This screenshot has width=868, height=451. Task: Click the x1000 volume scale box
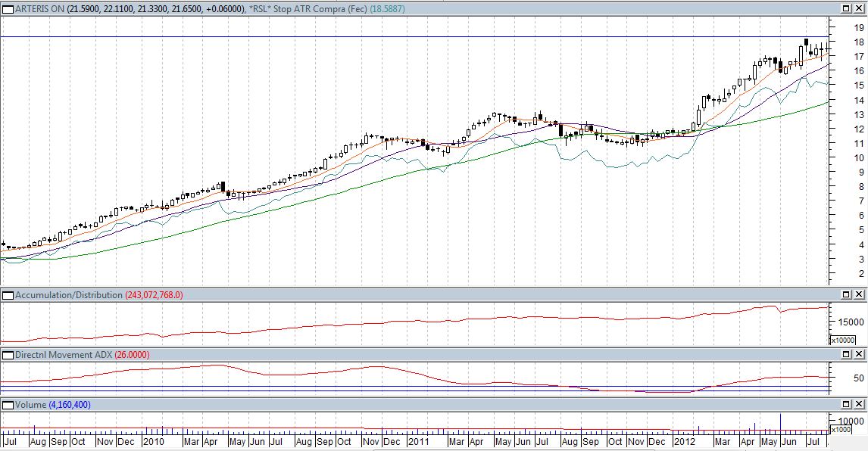point(843,429)
